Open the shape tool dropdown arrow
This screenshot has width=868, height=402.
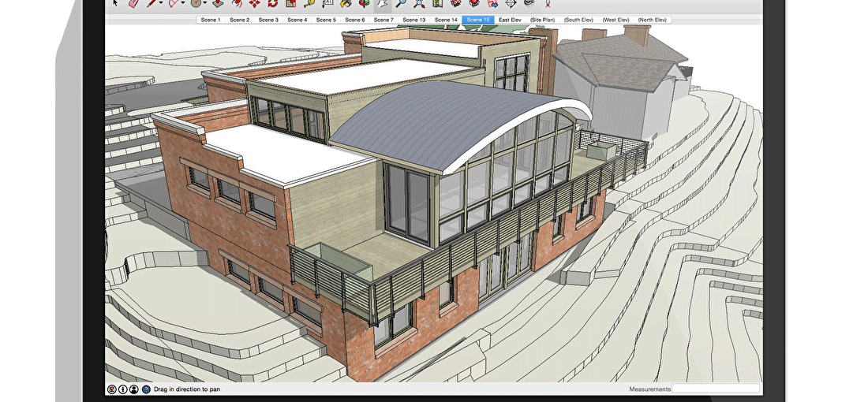tap(183, 3)
